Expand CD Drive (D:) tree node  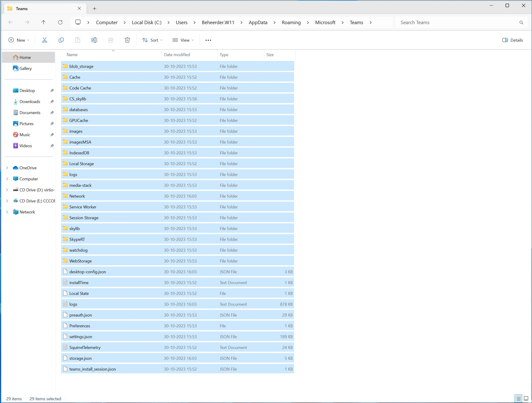tap(7, 190)
